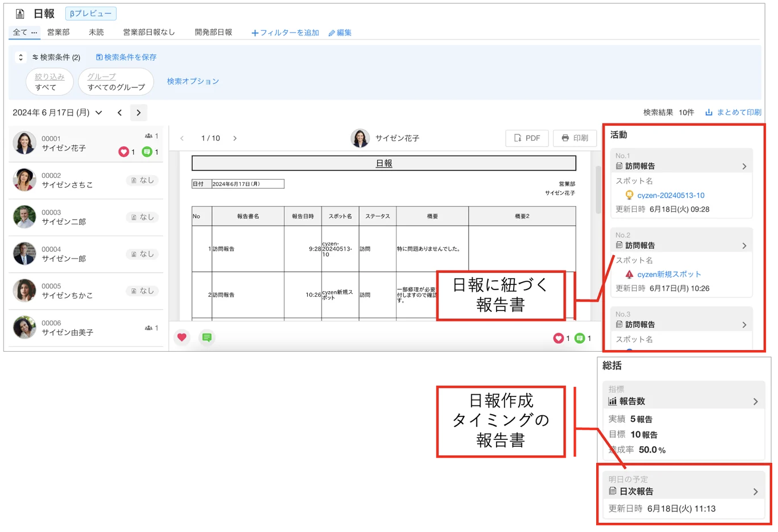Open the 検索オプション link
Screen dimensions: 778x532
pos(193,81)
